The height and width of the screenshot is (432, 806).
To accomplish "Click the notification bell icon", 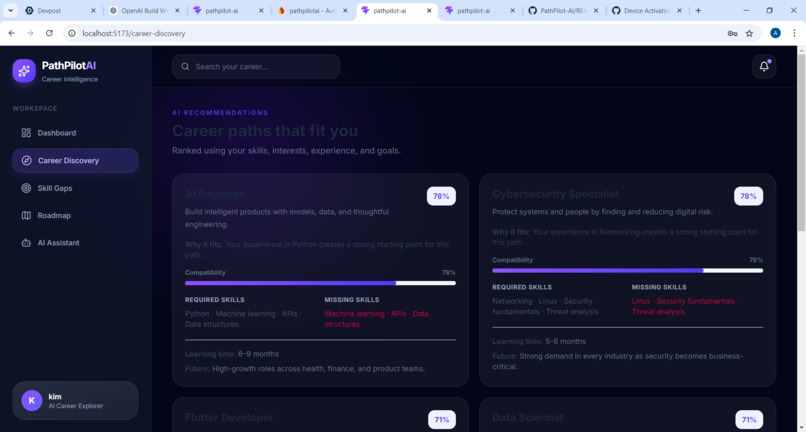I will click(764, 66).
